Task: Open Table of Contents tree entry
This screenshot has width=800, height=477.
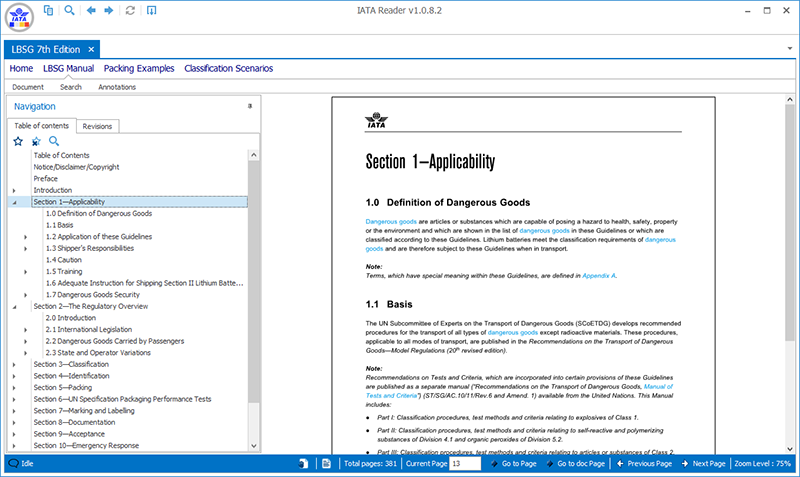Action: point(61,155)
